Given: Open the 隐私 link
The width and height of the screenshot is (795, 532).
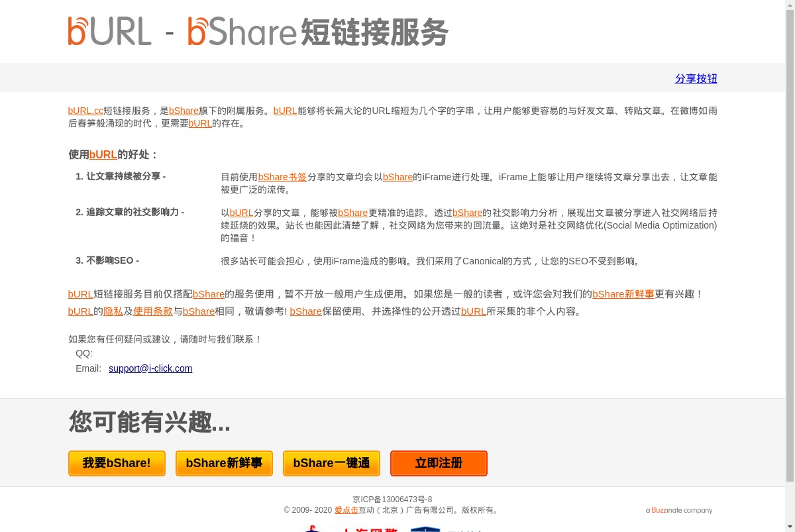Looking at the screenshot, I should (x=113, y=311).
